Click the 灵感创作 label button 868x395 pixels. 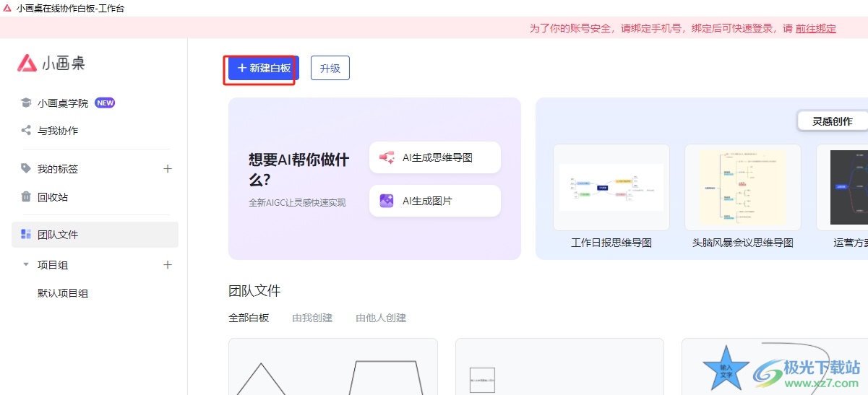coord(833,121)
